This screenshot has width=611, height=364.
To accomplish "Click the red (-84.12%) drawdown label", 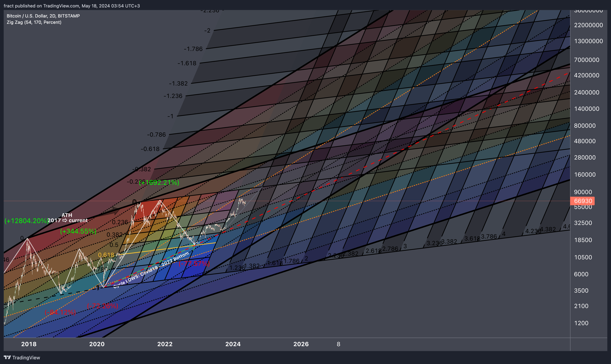I will (x=60, y=312).
